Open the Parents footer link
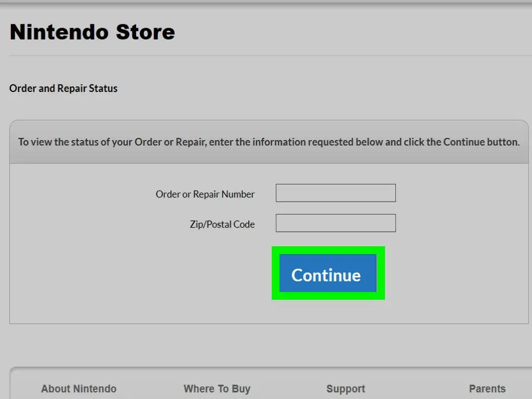Screen dimensions: 532x399 pos(487,389)
